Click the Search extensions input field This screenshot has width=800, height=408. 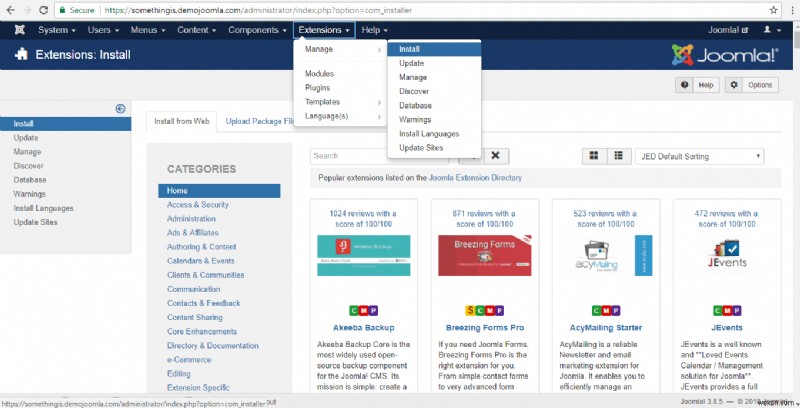[379, 156]
